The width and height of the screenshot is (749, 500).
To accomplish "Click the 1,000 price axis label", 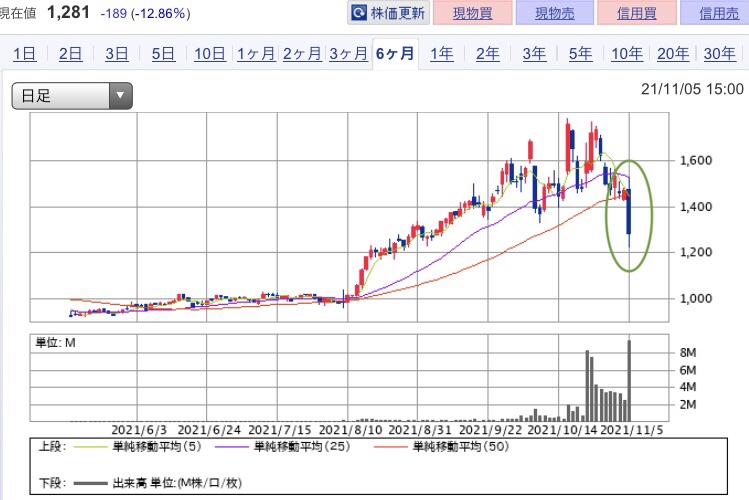I will pyautogui.click(x=696, y=298).
